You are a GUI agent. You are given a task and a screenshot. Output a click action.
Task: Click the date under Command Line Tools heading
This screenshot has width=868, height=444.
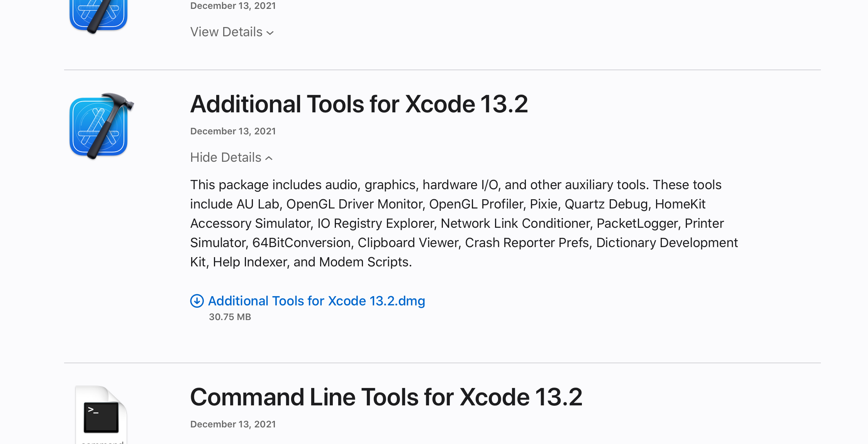point(233,424)
